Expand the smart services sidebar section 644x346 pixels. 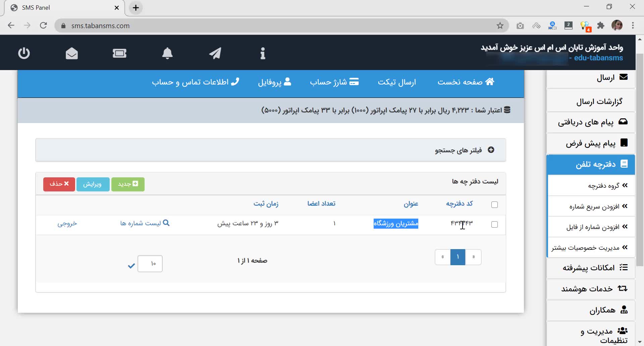point(594,289)
